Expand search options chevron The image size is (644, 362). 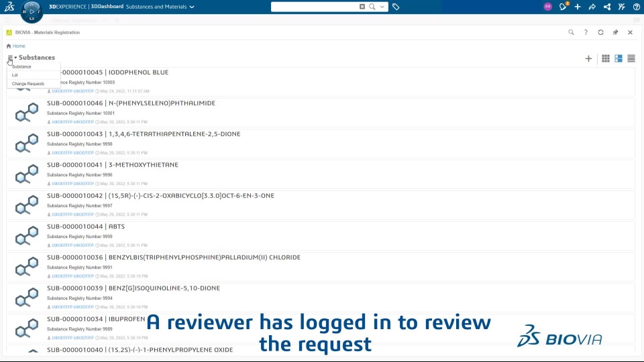[x=382, y=7]
